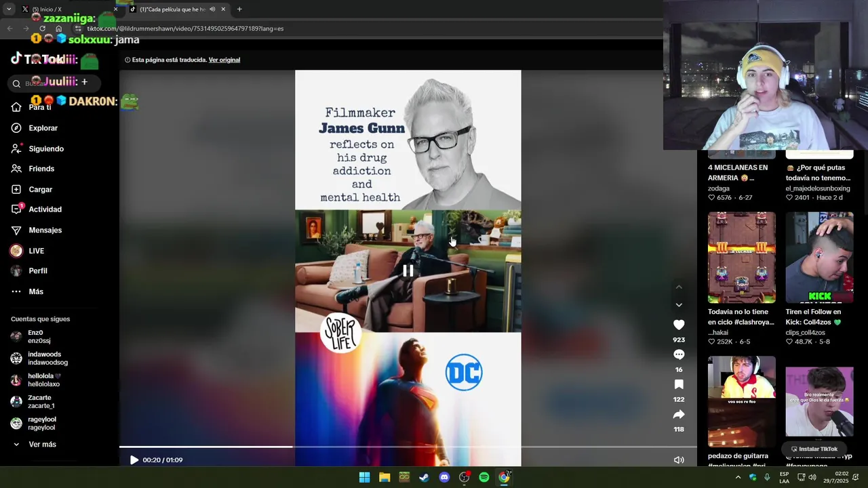Click the address bar URL
This screenshot has height=488, width=868.
tap(185, 28)
